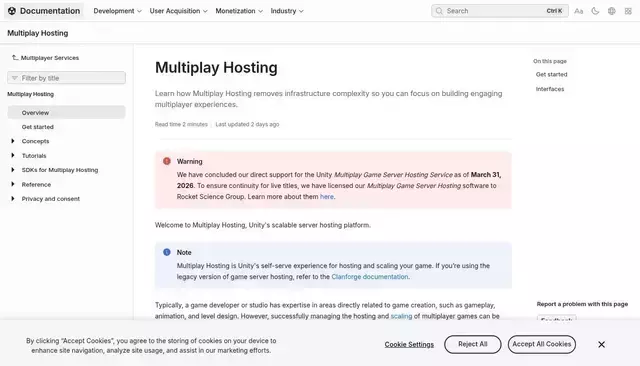Open the Concepts sidebar entry
The height and width of the screenshot is (366, 640).
[x=36, y=141]
